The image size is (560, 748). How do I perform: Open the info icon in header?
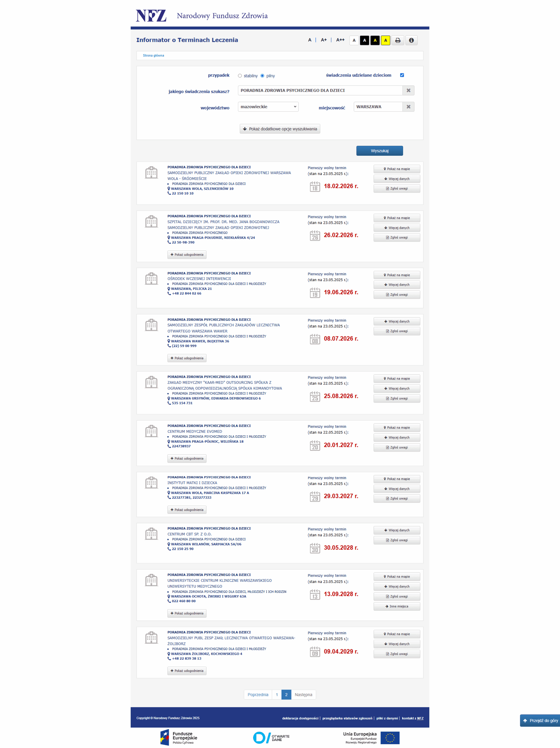tap(411, 40)
